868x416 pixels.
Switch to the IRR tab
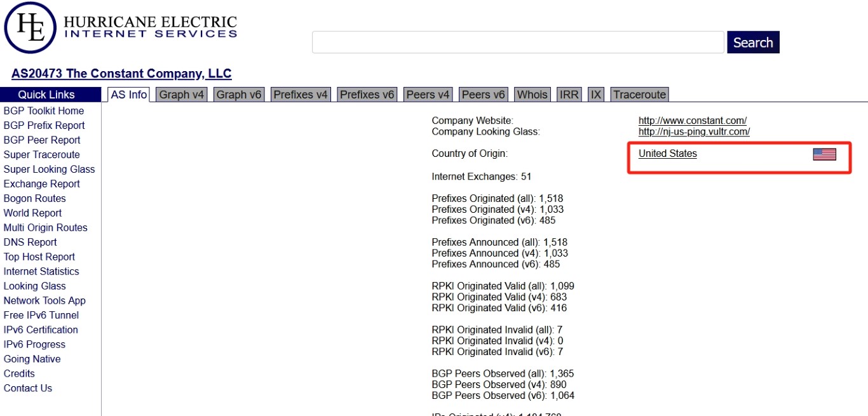[x=569, y=95]
